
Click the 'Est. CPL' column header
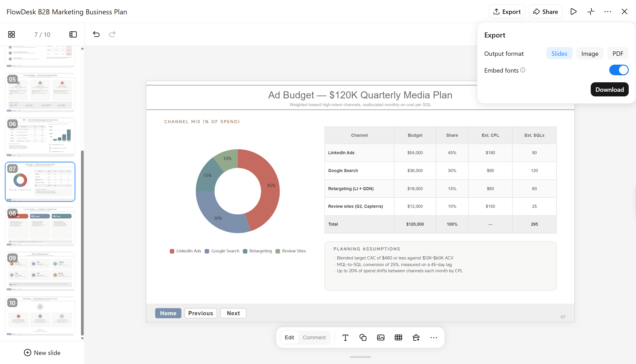click(490, 135)
